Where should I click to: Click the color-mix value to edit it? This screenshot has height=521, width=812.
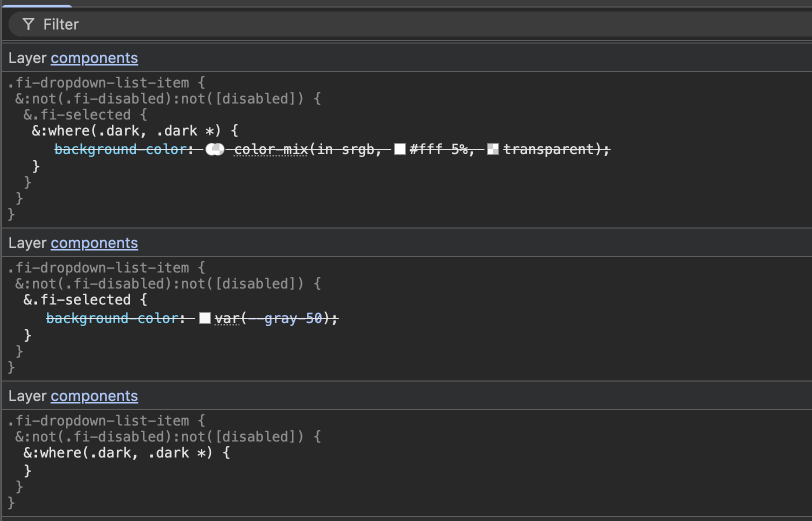point(270,149)
